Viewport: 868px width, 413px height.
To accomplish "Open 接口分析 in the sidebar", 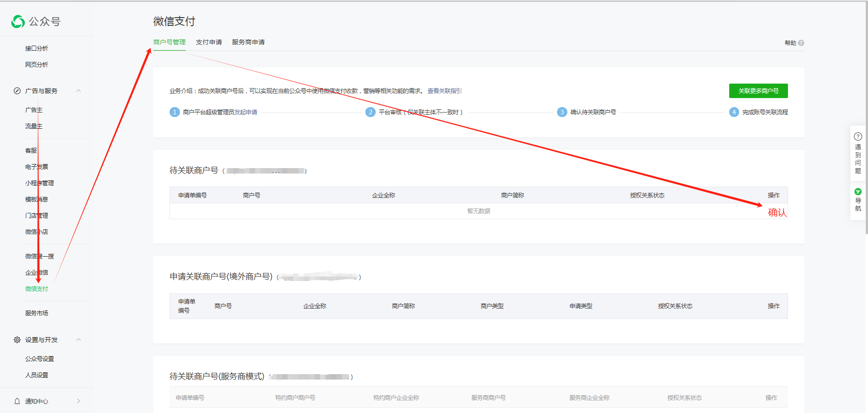I will [x=37, y=48].
